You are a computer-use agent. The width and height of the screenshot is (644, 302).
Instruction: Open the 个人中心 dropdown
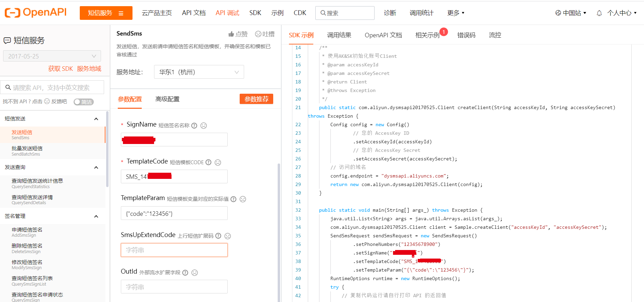coord(622,13)
